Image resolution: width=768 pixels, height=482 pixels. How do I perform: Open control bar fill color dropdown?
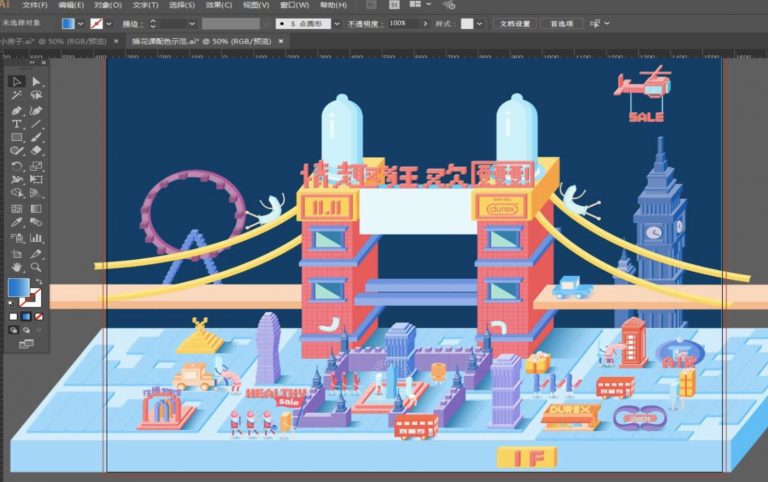point(80,24)
